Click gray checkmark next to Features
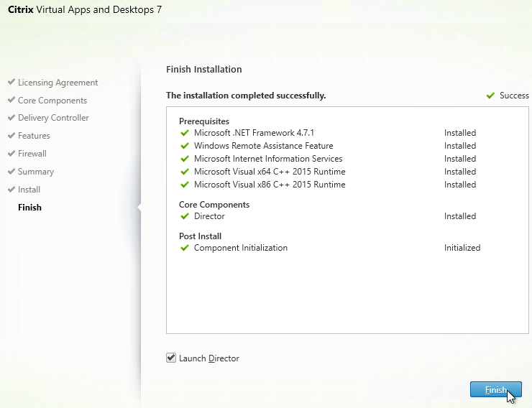 pyautogui.click(x=12, y=135)
